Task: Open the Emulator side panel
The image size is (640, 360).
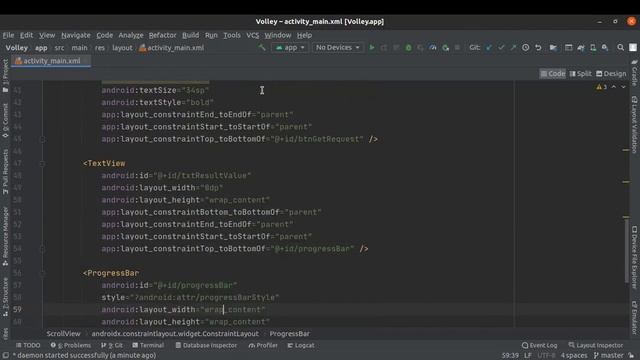Action: (634, 317)
